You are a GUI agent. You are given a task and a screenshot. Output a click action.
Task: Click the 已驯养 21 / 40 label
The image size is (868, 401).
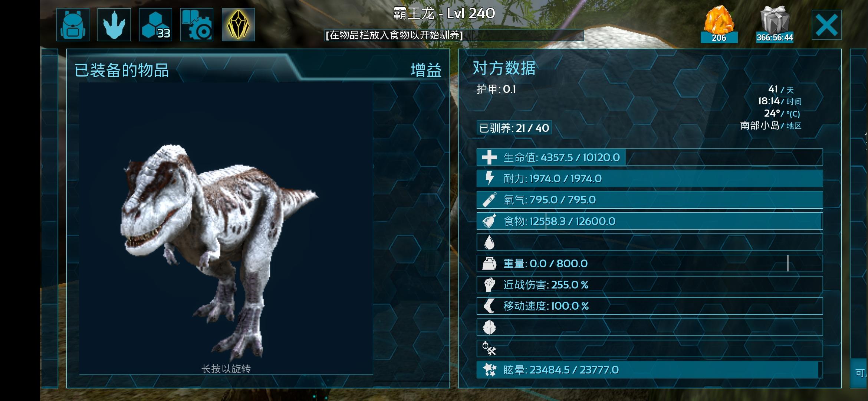click(x=514, y=128)
